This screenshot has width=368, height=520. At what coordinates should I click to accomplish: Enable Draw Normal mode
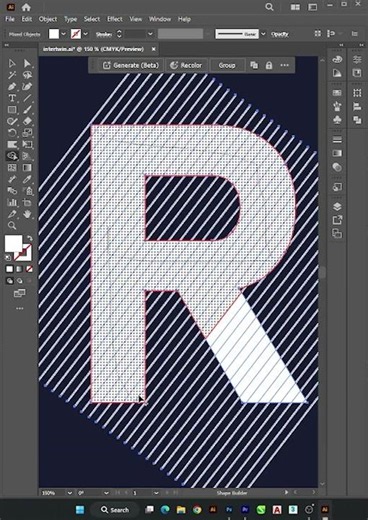(x=10, y=281)
